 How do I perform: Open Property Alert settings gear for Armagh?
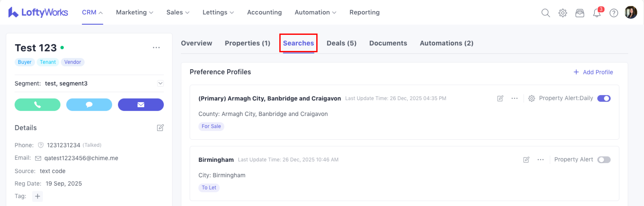[532, 98]
